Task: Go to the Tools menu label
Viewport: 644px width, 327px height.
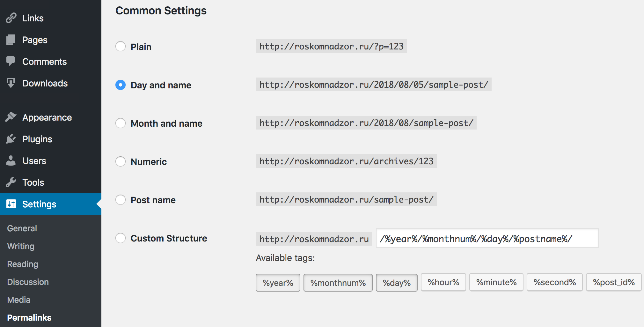Action: (33, 182)
